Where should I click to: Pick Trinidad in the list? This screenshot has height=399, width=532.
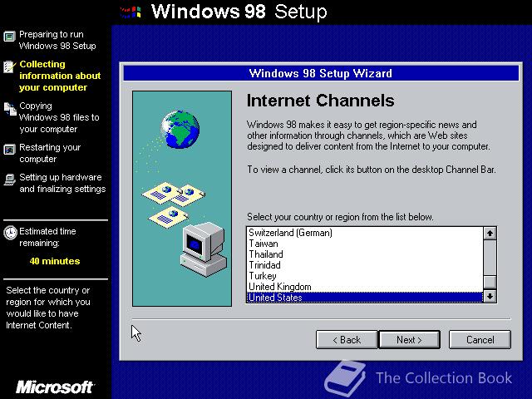(365, 265)
